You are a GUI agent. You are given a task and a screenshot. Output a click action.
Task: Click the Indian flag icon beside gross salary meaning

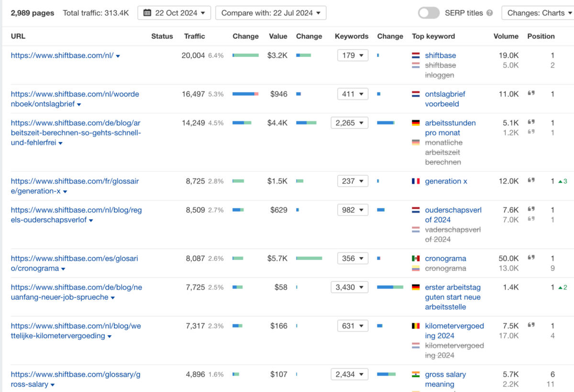click(x=416, y=375)
